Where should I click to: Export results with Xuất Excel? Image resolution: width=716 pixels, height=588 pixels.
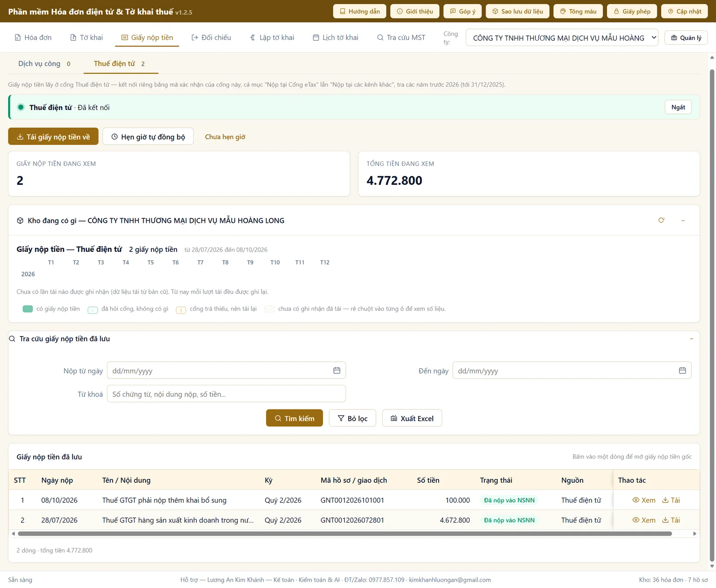tap(412, 418)
